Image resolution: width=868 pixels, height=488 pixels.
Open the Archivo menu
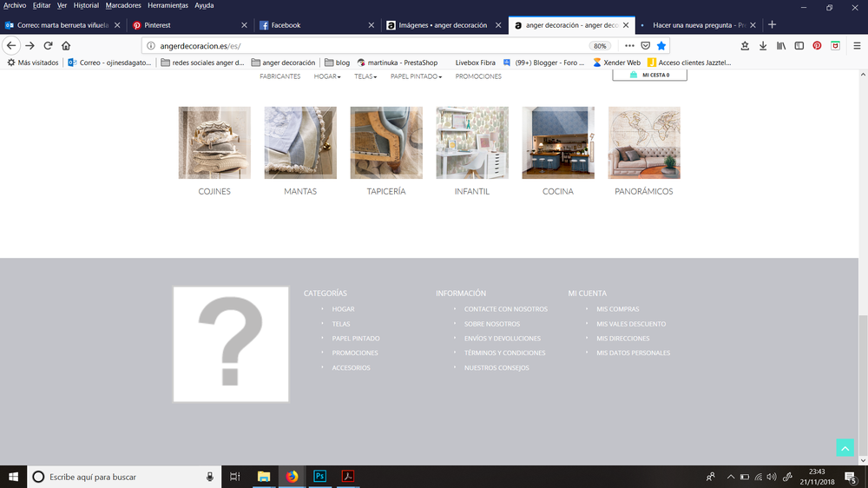tap(15, 5)
